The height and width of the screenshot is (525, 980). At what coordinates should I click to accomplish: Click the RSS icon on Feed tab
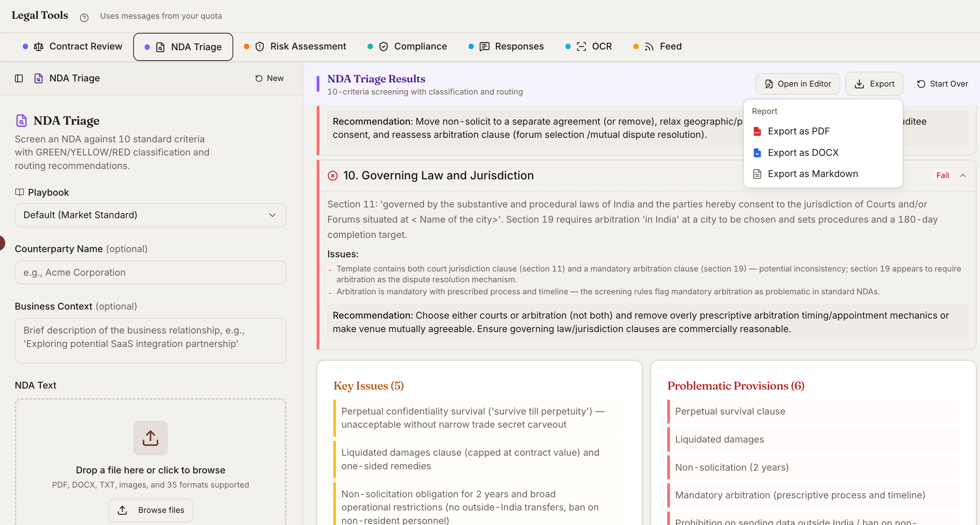point(649,47)
